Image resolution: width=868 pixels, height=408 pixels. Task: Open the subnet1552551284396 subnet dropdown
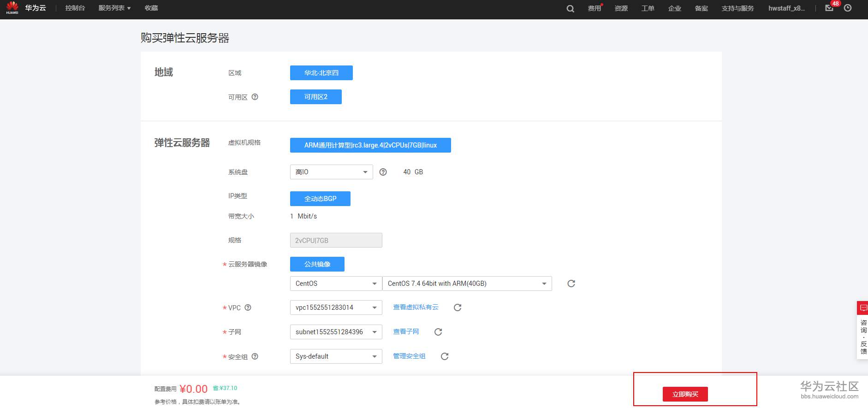click(x=336, y=332)
